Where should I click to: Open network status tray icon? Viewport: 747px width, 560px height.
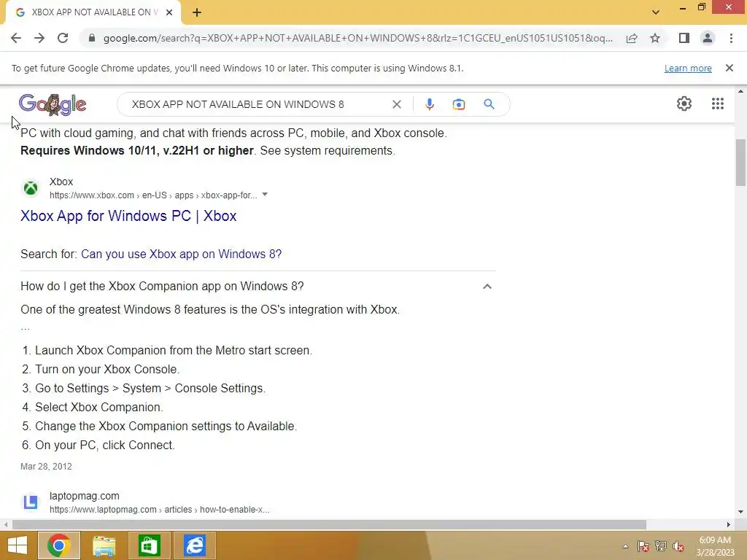click(x=661, y=546)
